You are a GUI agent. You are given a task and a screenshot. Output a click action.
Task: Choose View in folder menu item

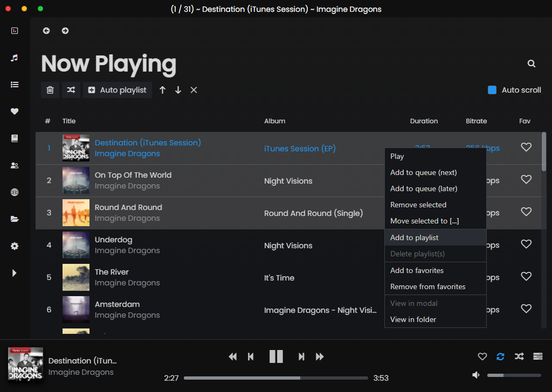point(436,319)
